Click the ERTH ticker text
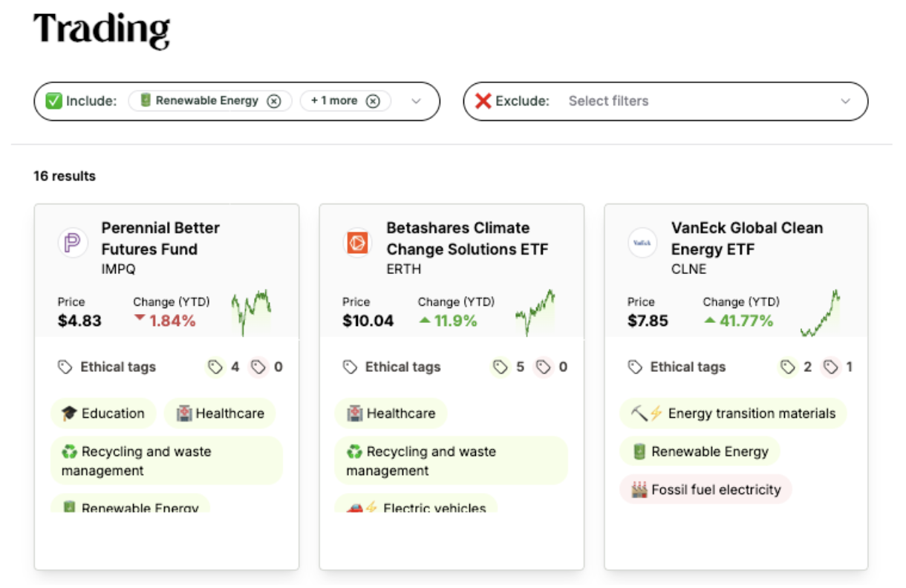Viewport: 906px width, 588px height. click(403, 269)
